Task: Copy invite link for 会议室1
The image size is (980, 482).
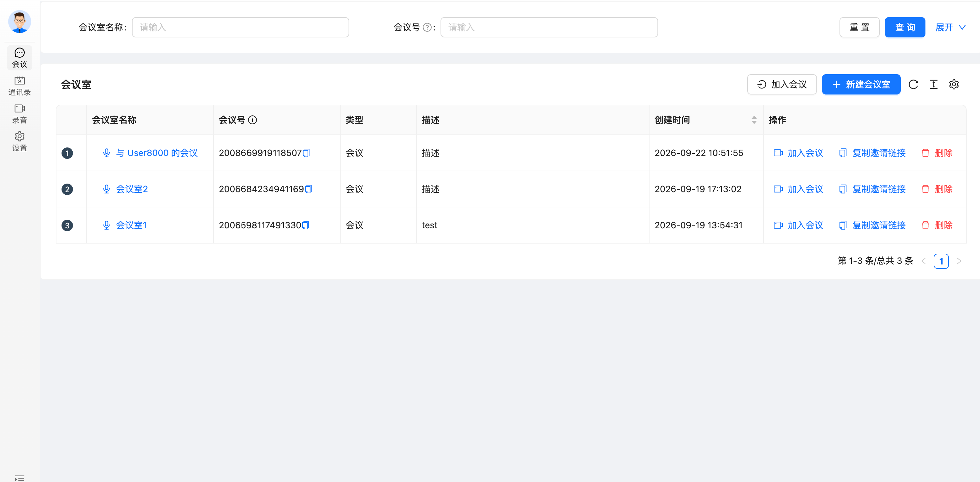Action: click(872, 225)
